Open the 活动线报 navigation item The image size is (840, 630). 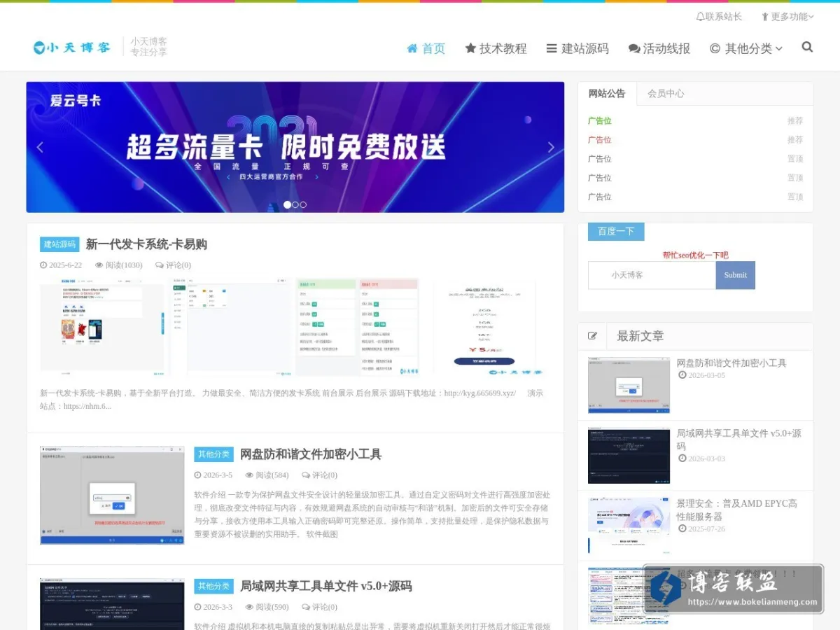[659, 48]
